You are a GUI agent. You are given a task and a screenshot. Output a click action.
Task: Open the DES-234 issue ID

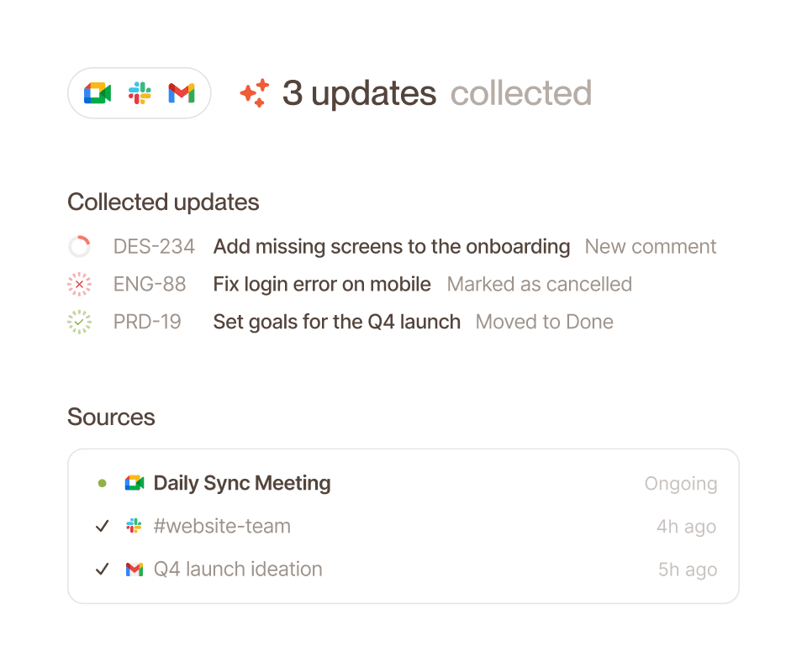(x=154, y=247)
